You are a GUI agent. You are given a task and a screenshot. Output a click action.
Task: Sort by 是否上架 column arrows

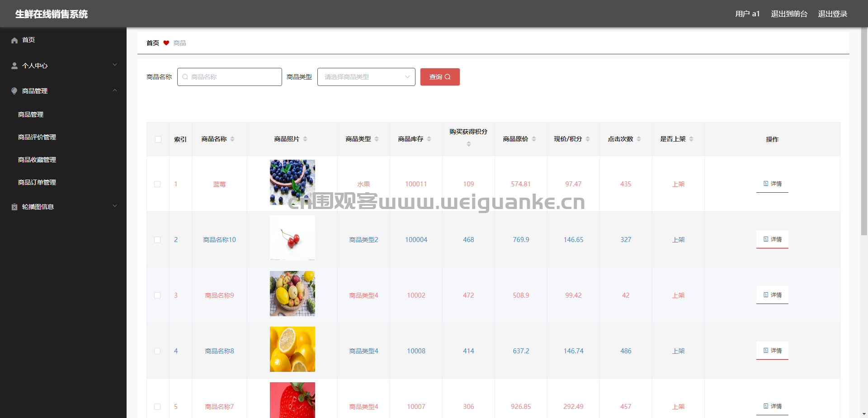(691, 139)
